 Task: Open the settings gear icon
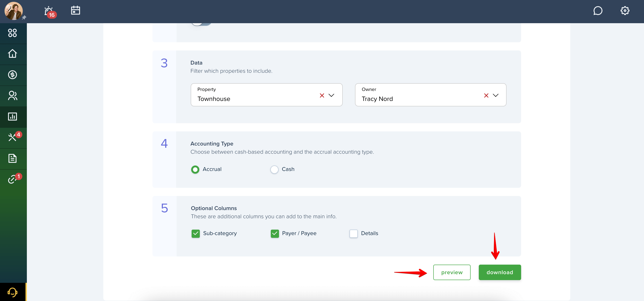click(625, 11)
